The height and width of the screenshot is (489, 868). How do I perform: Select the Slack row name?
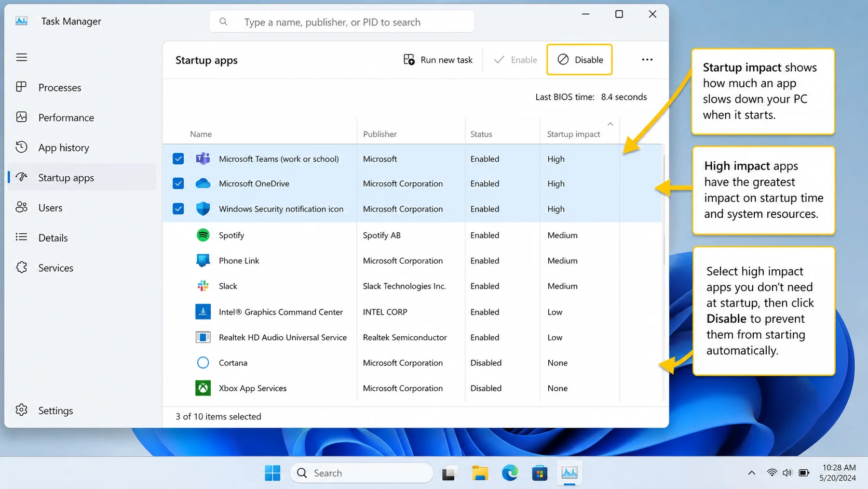[228, 286]
